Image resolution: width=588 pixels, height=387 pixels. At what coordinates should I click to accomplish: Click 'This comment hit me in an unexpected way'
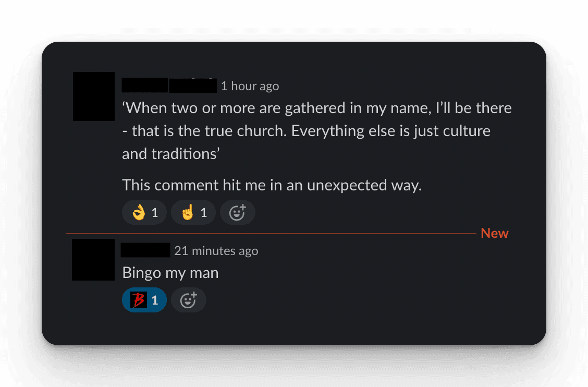coord(272,185)
